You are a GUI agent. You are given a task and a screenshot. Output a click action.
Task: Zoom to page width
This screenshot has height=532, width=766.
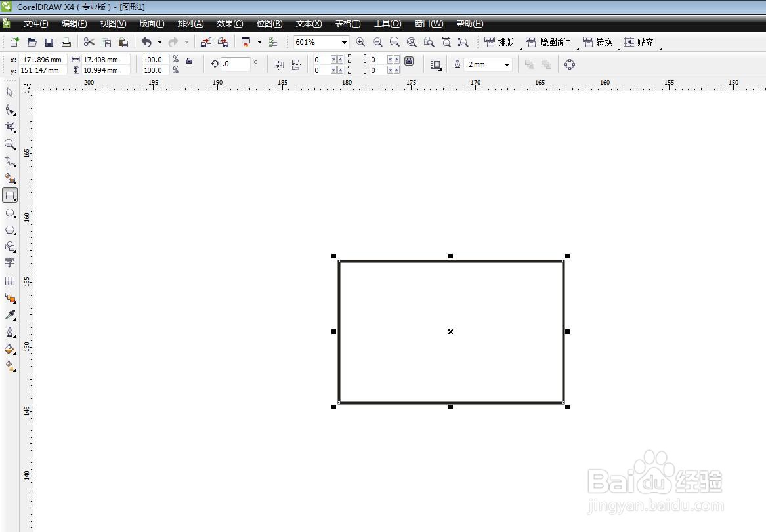click(x=446, y=43)
